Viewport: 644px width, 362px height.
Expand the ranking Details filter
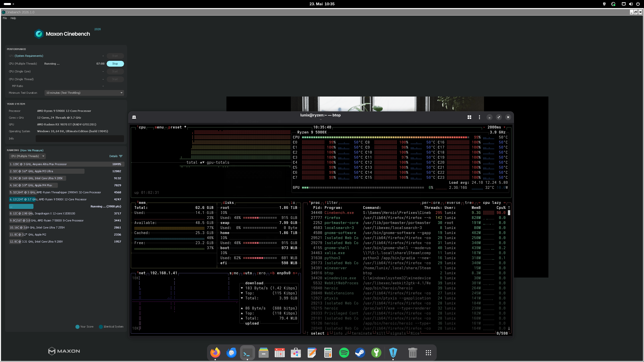pyautogui.click(x=116, y=156)
